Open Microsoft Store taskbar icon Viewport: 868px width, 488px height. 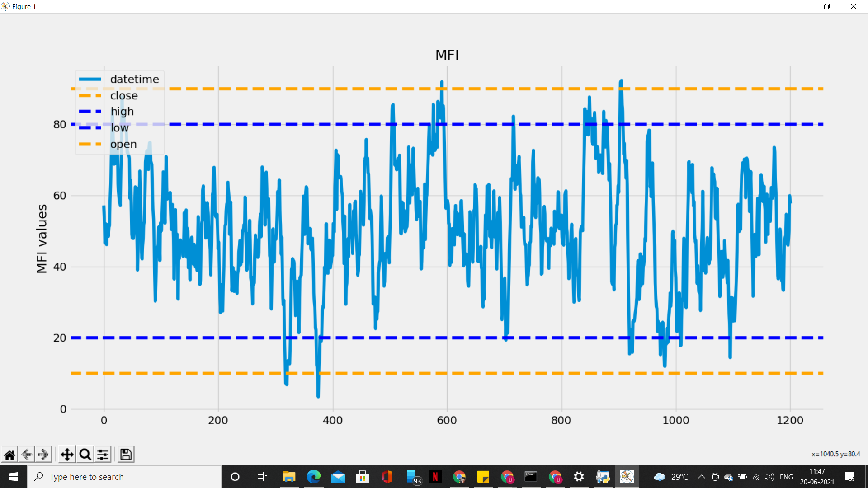(362, 477)
